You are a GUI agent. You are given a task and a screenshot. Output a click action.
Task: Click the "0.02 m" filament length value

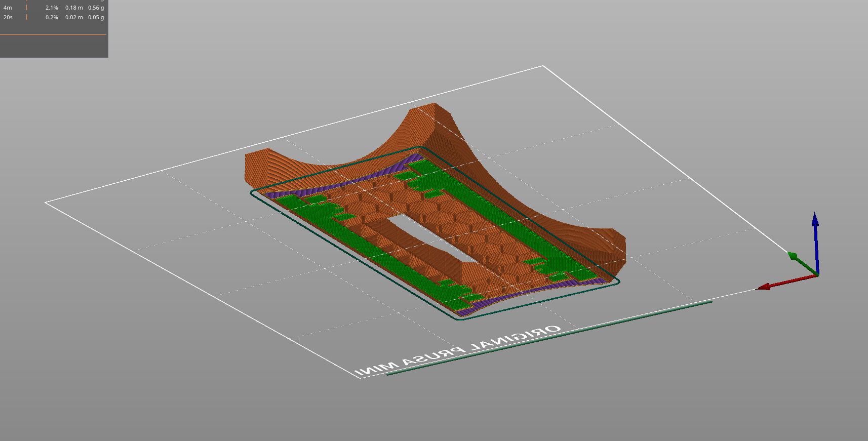pyautogui.click(x=74, y=17)
